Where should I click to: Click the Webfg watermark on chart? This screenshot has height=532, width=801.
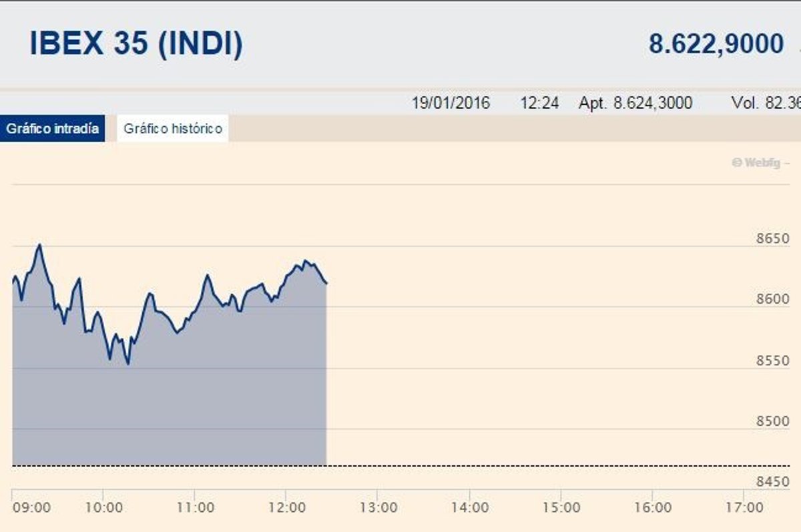pos(760,162)
